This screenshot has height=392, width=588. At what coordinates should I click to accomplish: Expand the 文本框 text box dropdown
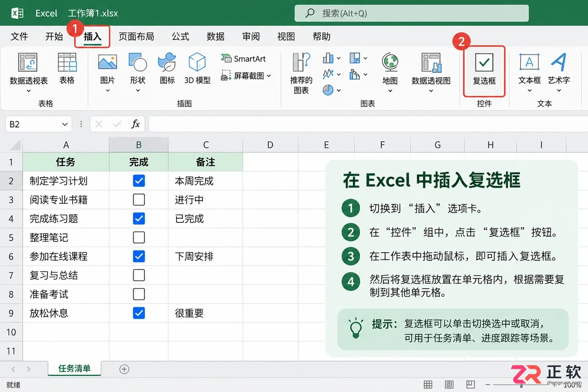tap(530, 91)
